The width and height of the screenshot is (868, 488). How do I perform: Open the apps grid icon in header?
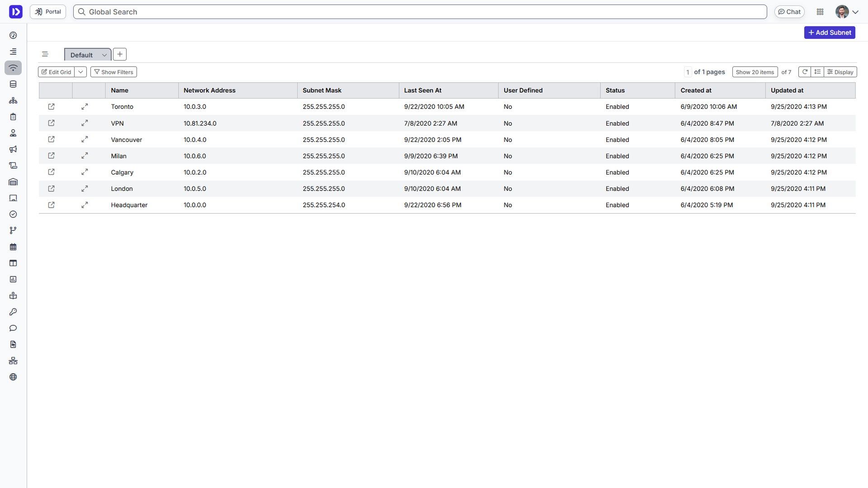click(820, 12)
